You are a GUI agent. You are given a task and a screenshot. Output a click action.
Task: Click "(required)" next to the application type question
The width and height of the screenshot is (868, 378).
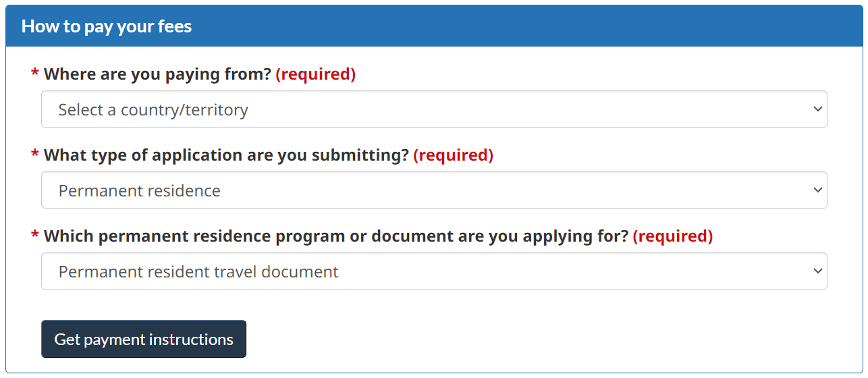coord(453,155)
